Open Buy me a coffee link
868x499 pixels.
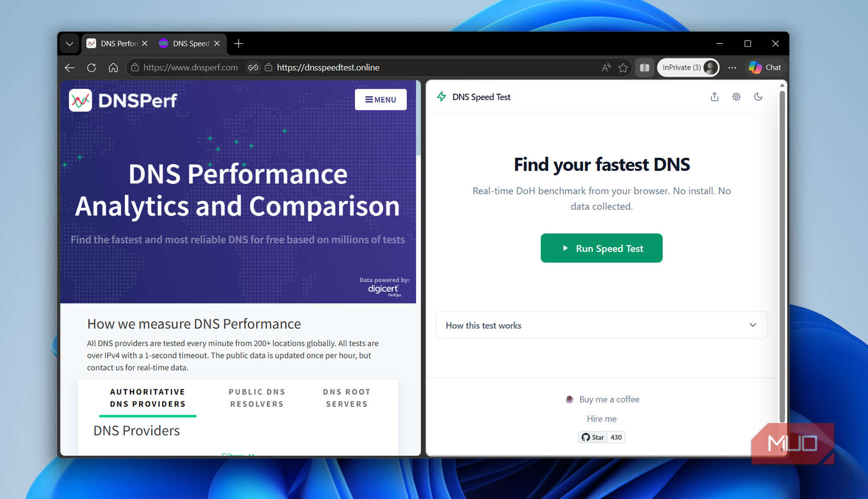[602, 400]
